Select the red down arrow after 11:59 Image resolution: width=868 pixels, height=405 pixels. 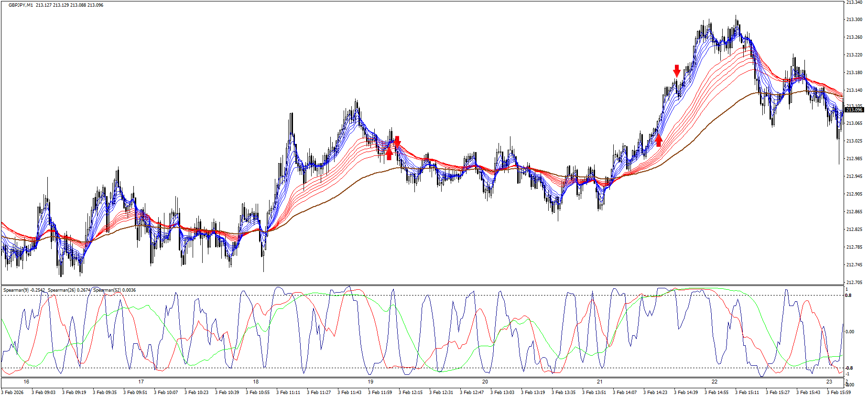(x=397, y=142)
